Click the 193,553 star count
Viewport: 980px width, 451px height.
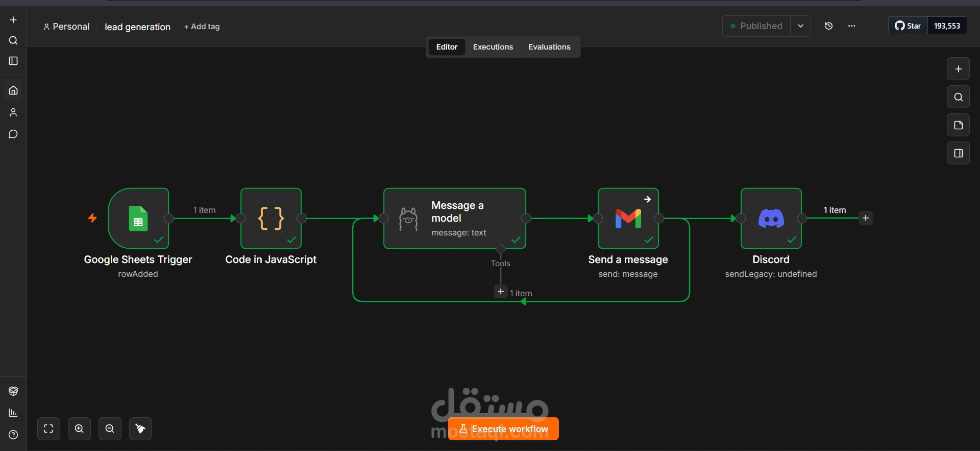pyautogui.click(x=947, y=26)
